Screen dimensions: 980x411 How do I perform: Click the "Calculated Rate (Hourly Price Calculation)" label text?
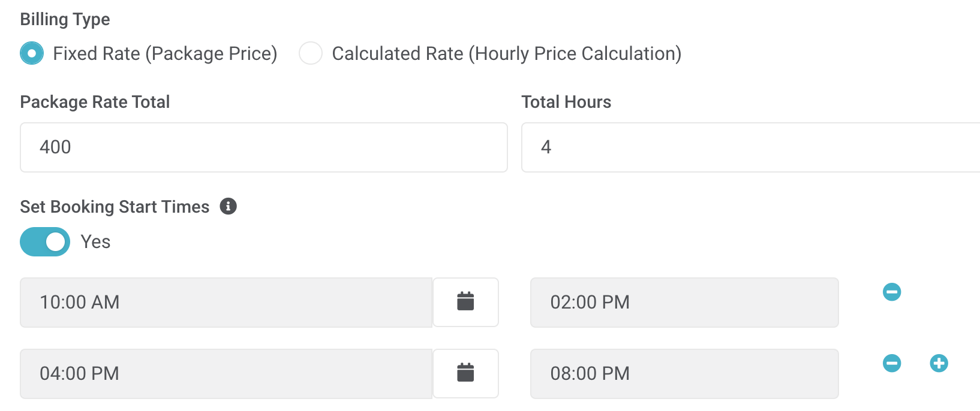click(507, 54)
